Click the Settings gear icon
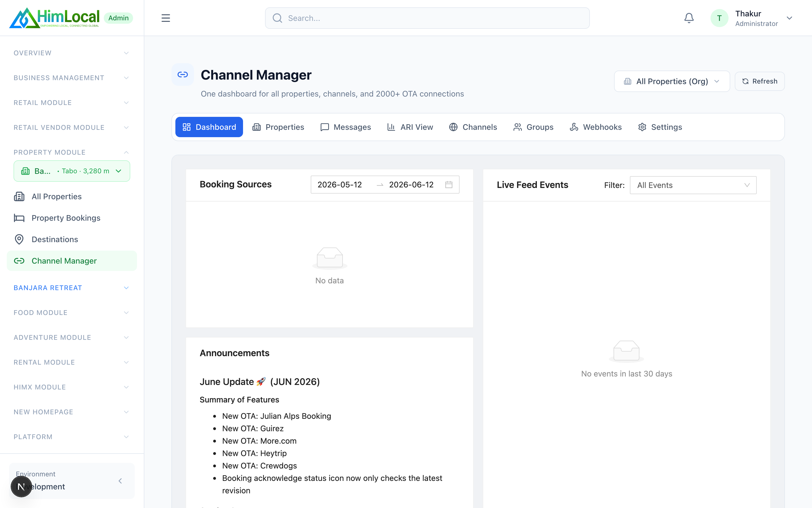Viewport: 812px width, 508px height. pyautogui.click(x=642, y=127)
